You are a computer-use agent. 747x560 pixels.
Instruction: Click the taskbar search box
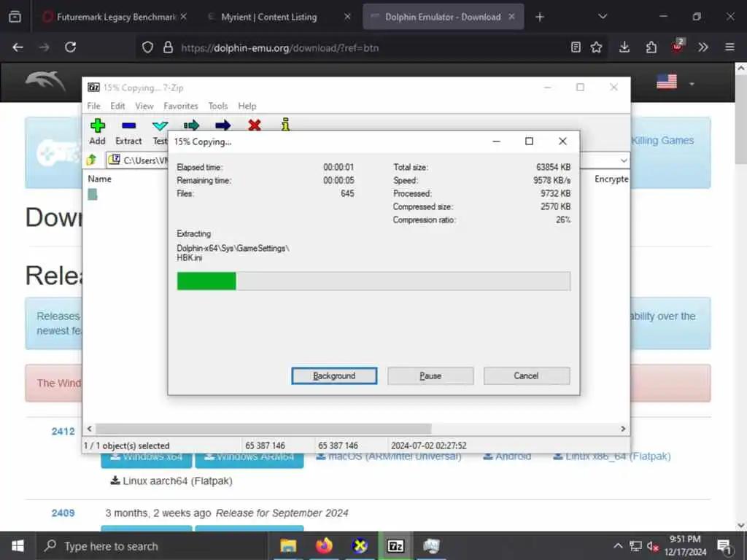(x=152, y=546)
